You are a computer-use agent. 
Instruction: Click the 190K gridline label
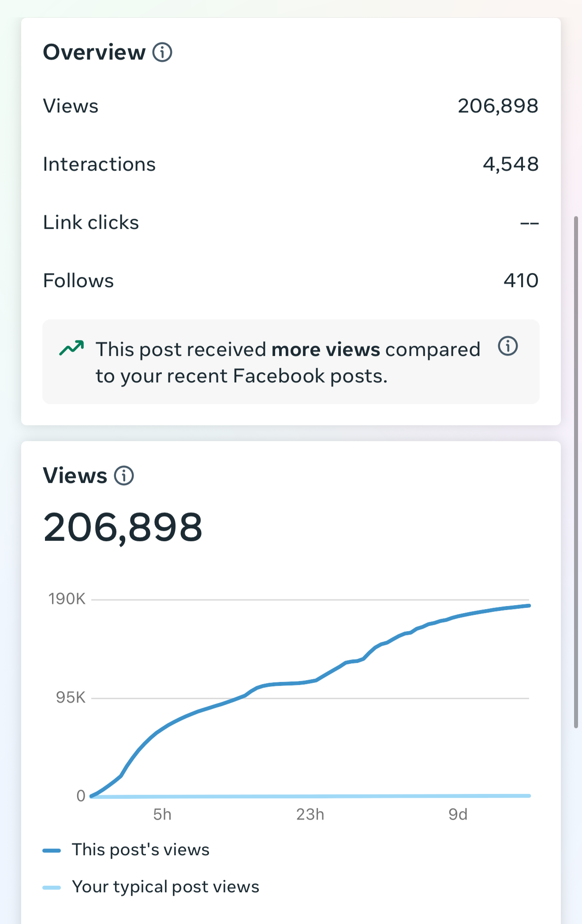click(x=67, y=599)
